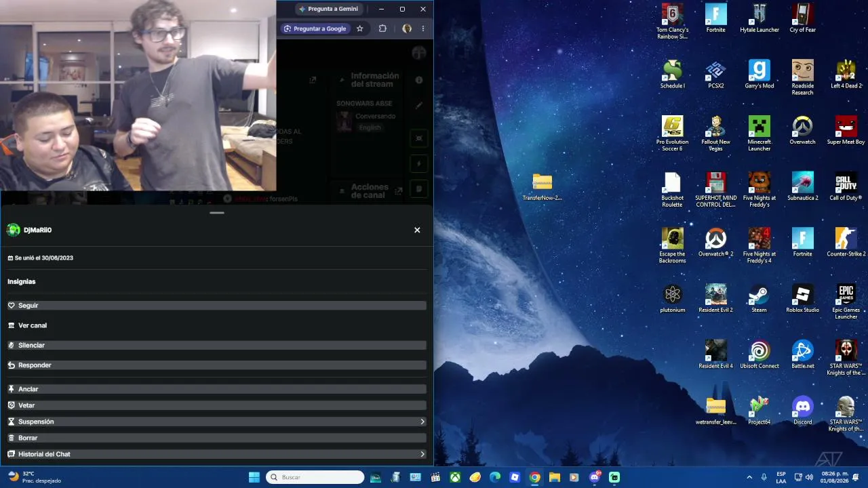The image size is (868, 488).
Task: Click the sheet handle above the user card
Action: click(x=217, y=213)
